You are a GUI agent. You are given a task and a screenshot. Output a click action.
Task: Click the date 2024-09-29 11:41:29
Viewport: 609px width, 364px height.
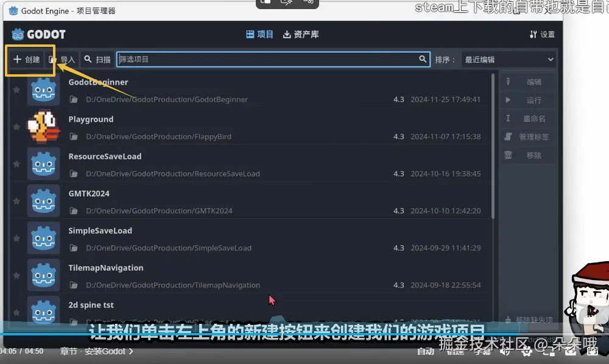[x=446, y=248]
